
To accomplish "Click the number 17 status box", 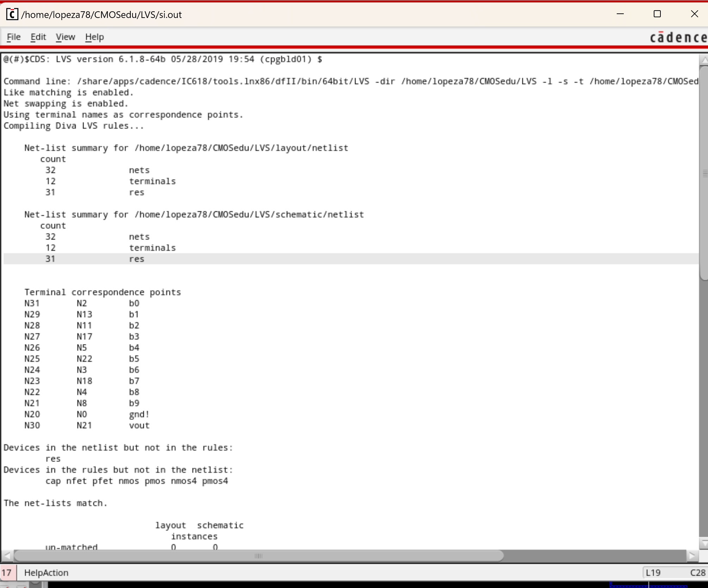I will (x=7, y=572).
